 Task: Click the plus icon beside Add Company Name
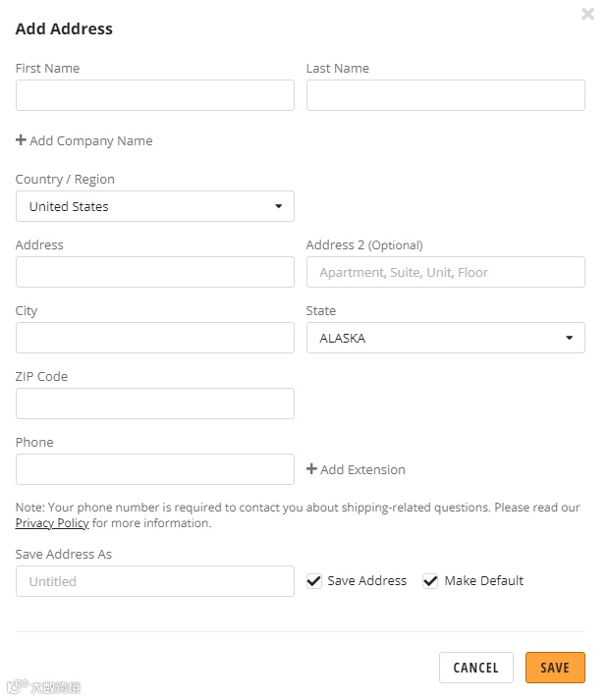pyautogui.click(x=21, y=140)
